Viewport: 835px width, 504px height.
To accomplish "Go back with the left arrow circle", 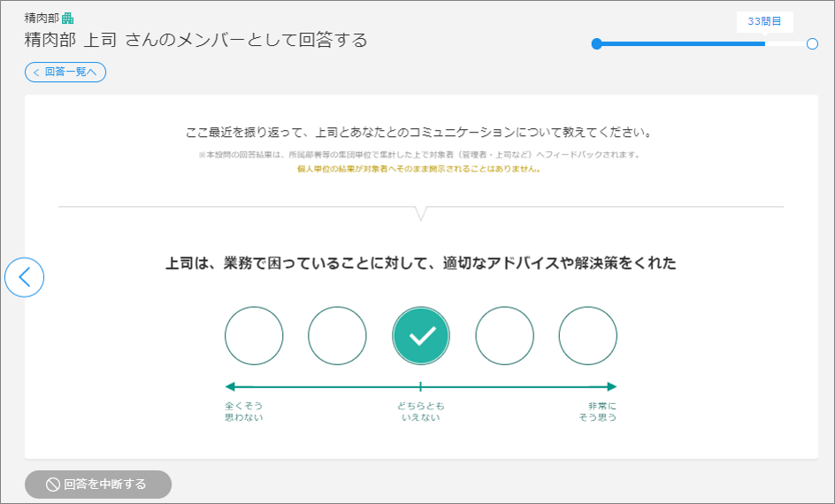I will [25, 278].
